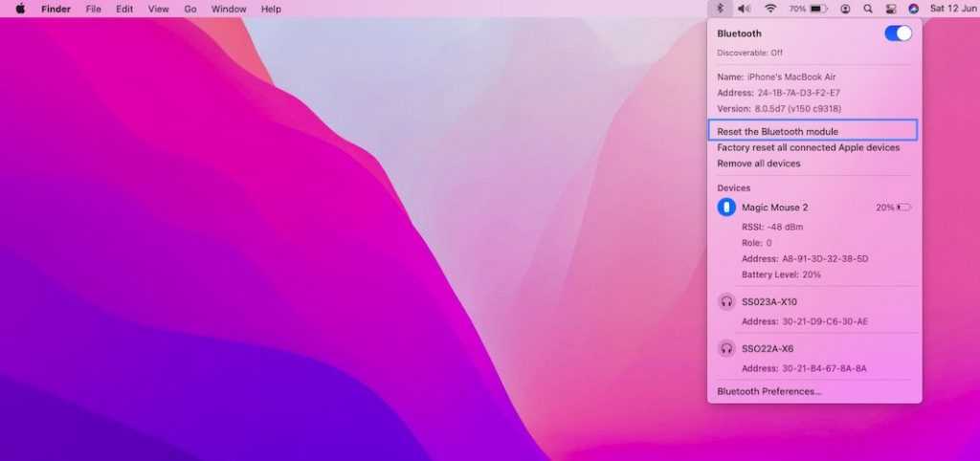The image size is (980, 461).
Task: Click the user account icon in menu bar
Action: click(845, 9)
